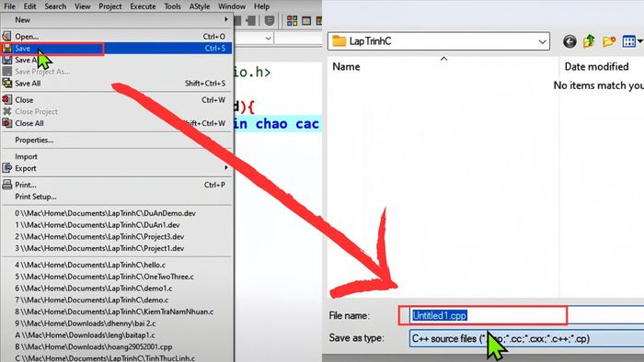This screenshot has width=644, height=362.
Task: Go up one folder level in the save dialog
Action: click(x=589, y=41)
